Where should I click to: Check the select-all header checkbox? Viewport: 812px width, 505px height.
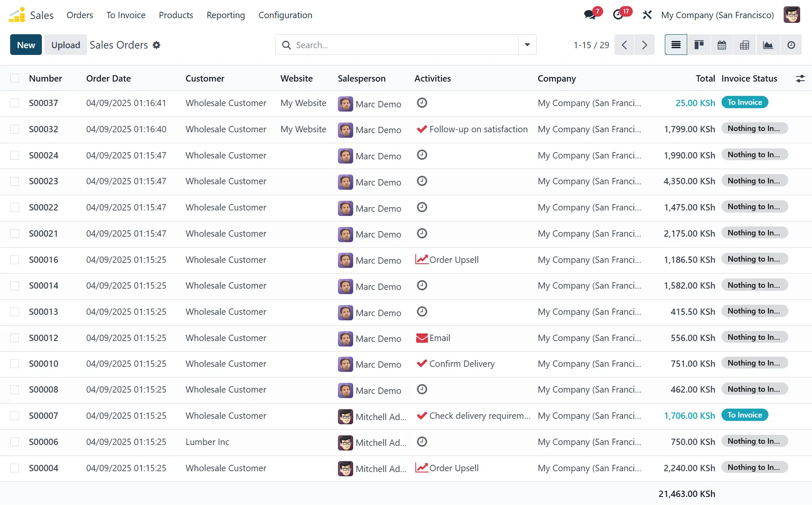tap(15, 78)
